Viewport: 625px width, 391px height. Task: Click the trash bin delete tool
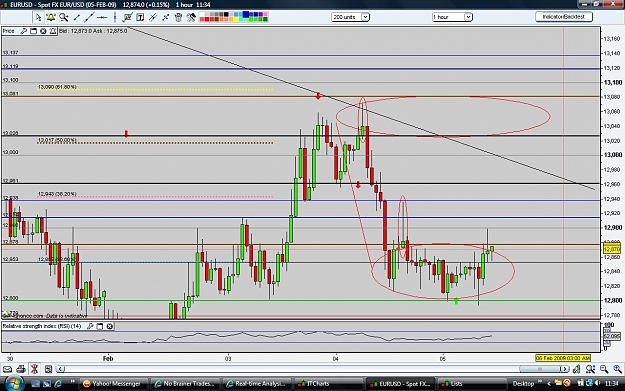(x=179, y=17)
